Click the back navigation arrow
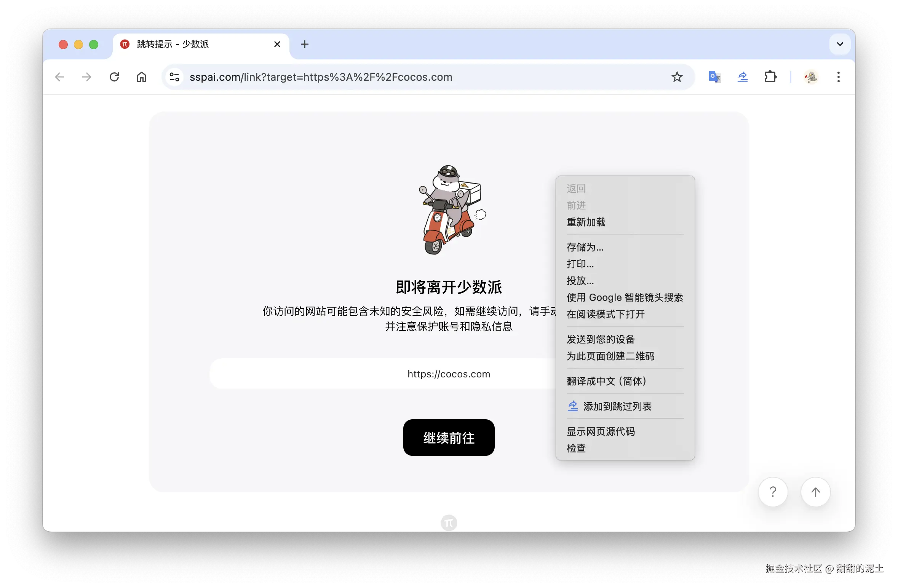 [60, 77]
